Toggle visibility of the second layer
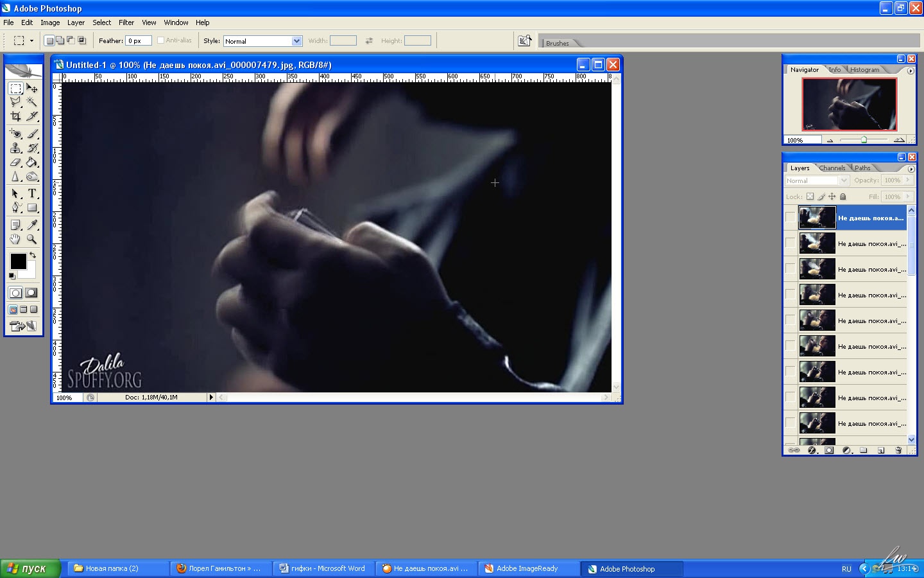This screenshot has width=924, height=578. pyautogui.click(x=790, y=243)
